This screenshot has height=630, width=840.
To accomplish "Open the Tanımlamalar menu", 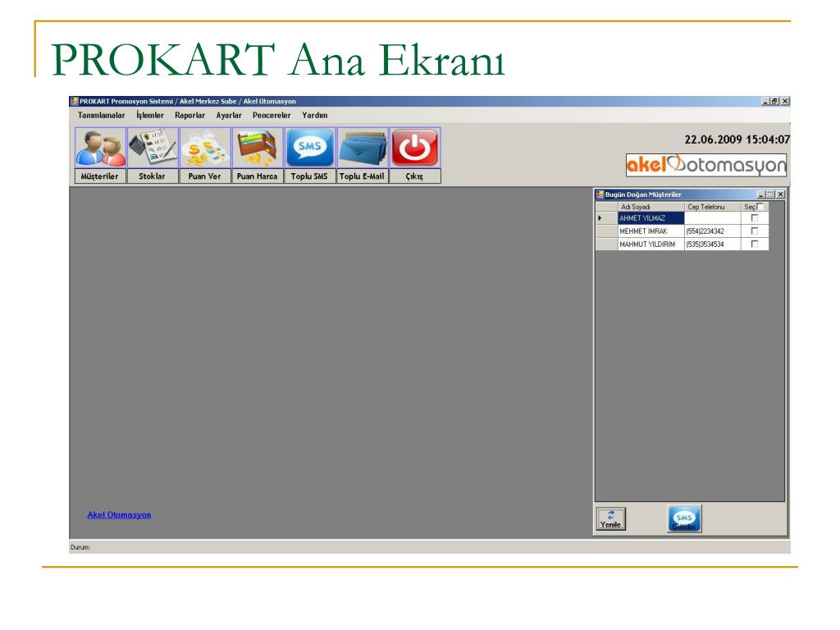I will (x=101, y=115).
